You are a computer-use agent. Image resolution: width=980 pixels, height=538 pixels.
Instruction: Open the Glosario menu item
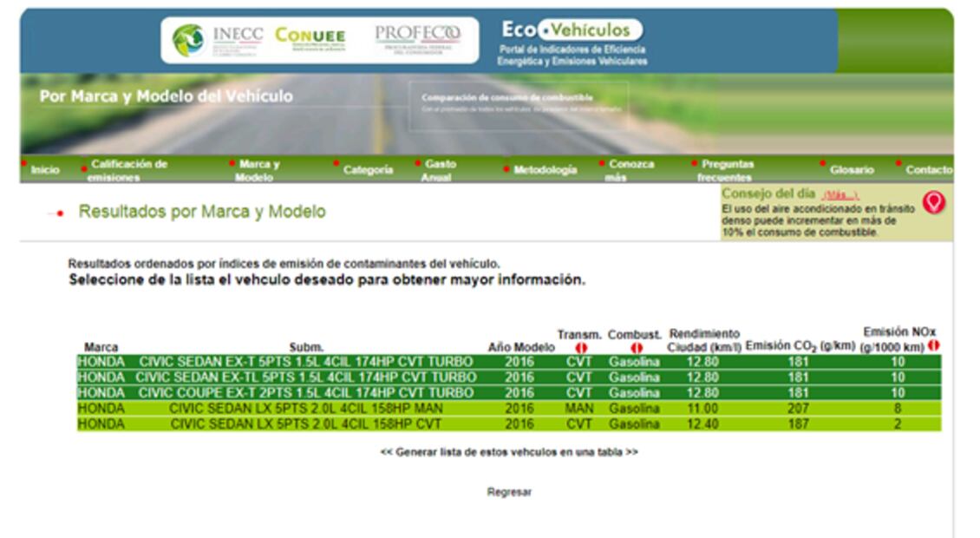pyautogui.click(x=851, y=170)
